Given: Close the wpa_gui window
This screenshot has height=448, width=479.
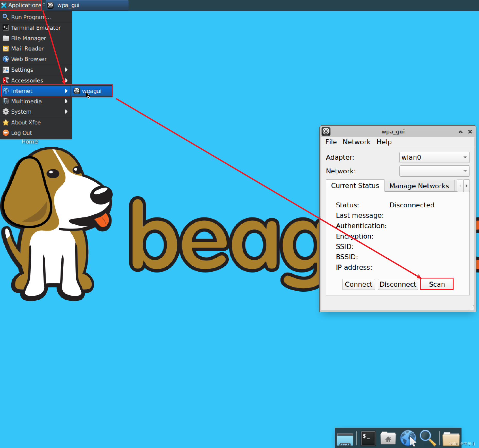Looking at the screenshot, I should [x=470, y=132].
